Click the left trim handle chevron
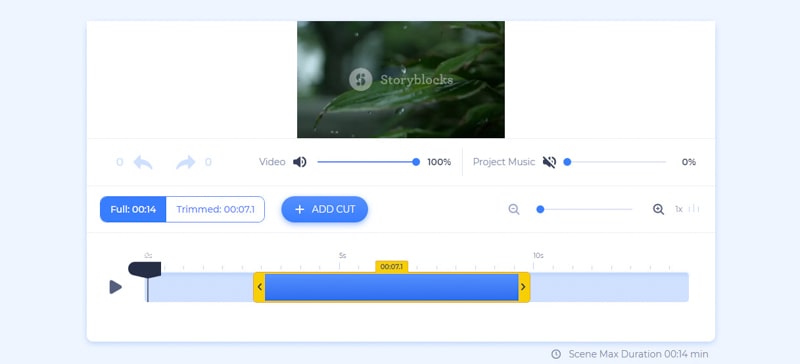Screen dimensions: 800x364 259,287
